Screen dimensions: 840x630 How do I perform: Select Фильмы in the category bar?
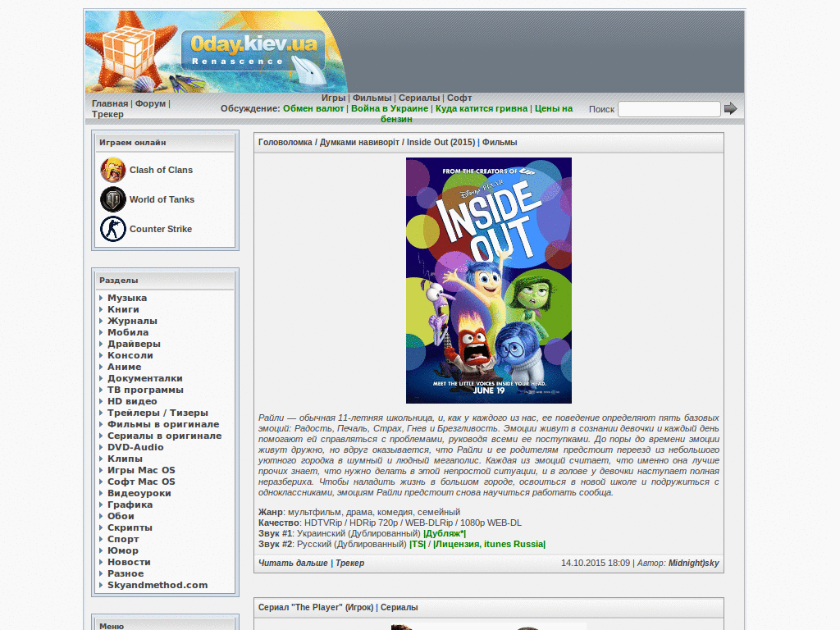click(x=372, y=98)
